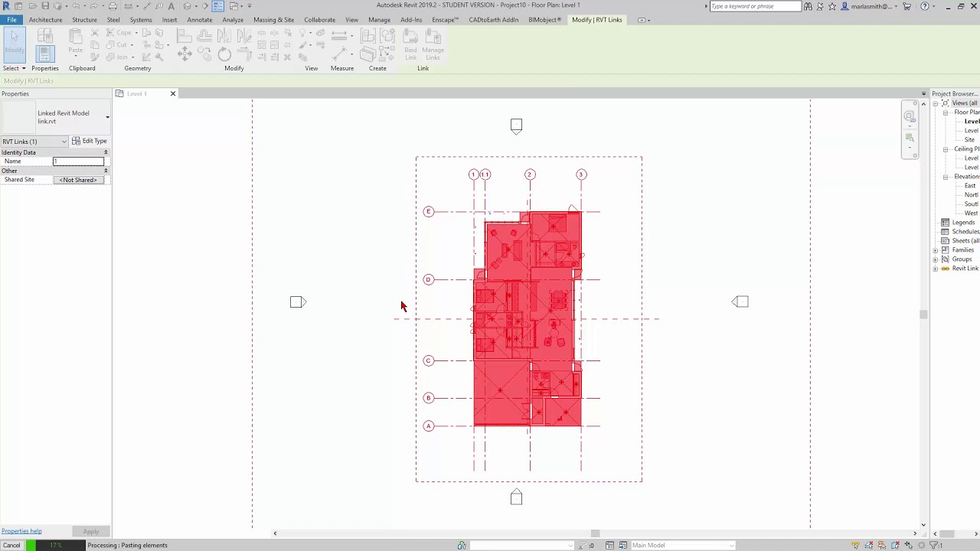The image size is (980, 551).
Task: Select the Site view in Project Browser
Action: (x=969, y=140)
